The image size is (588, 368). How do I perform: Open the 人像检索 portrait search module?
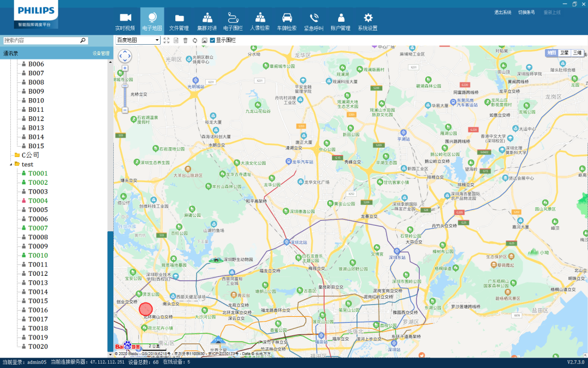click(x=260, y=22)
